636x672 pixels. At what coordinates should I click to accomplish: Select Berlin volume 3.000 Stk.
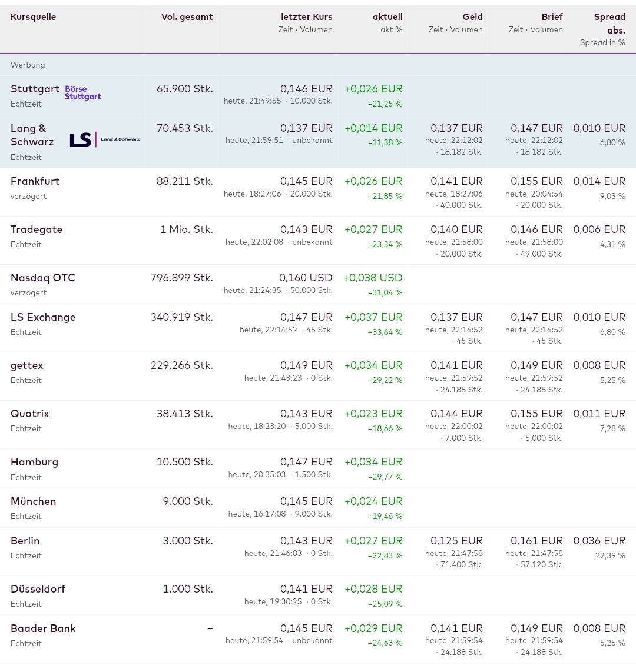188,541
